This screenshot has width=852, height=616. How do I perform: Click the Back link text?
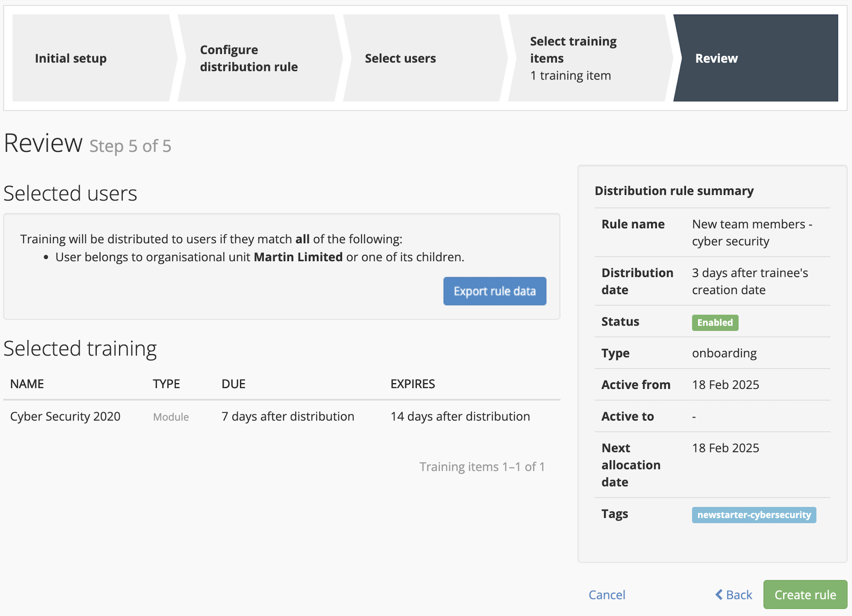[x=739, y=595]
